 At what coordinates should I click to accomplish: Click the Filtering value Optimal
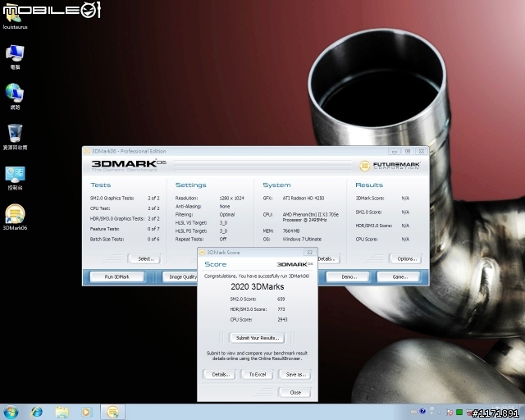point(227,215)
